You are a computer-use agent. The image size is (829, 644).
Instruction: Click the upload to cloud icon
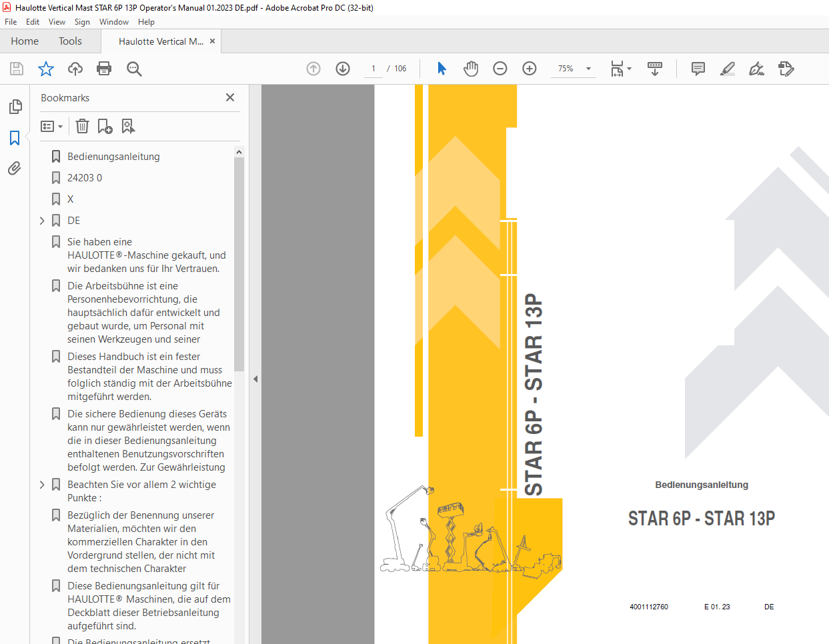(75, 69)
